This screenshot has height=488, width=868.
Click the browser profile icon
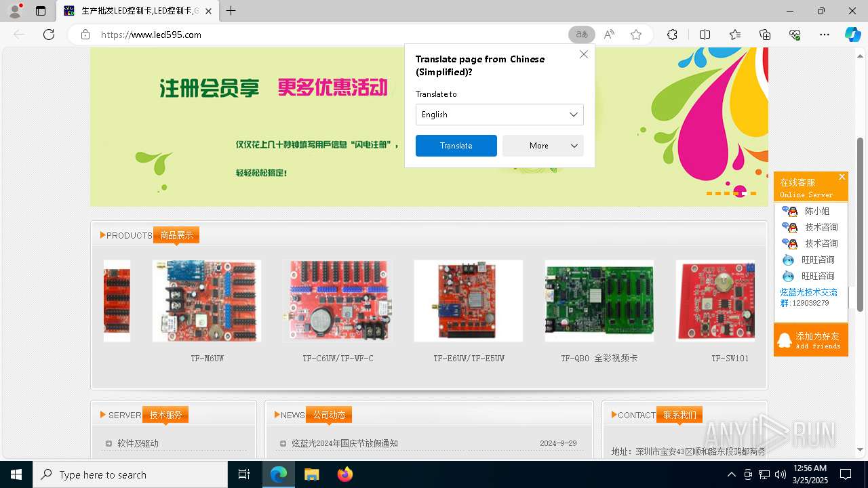coord(14,11)
